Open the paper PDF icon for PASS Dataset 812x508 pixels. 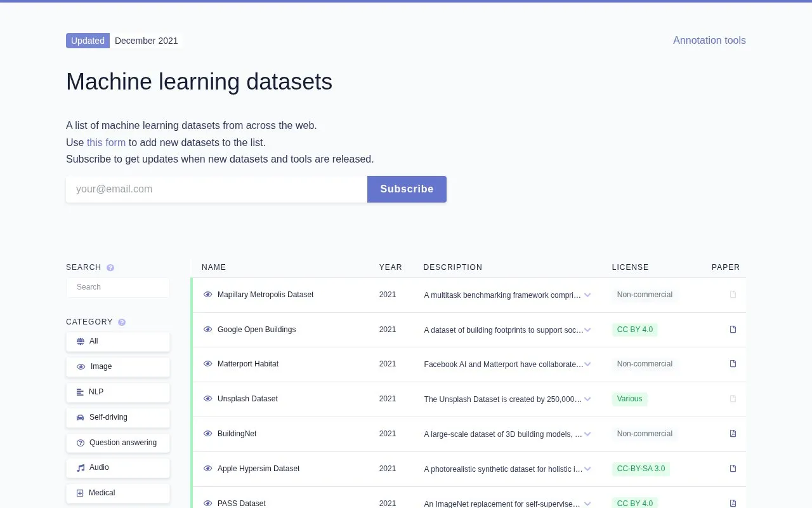coord(733,504)
